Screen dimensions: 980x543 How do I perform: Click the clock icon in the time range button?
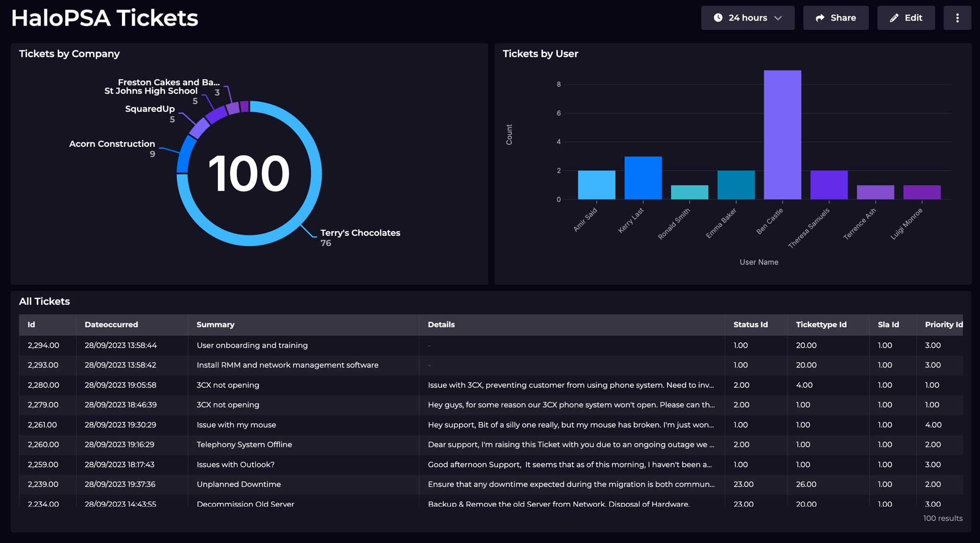(719, 17)
